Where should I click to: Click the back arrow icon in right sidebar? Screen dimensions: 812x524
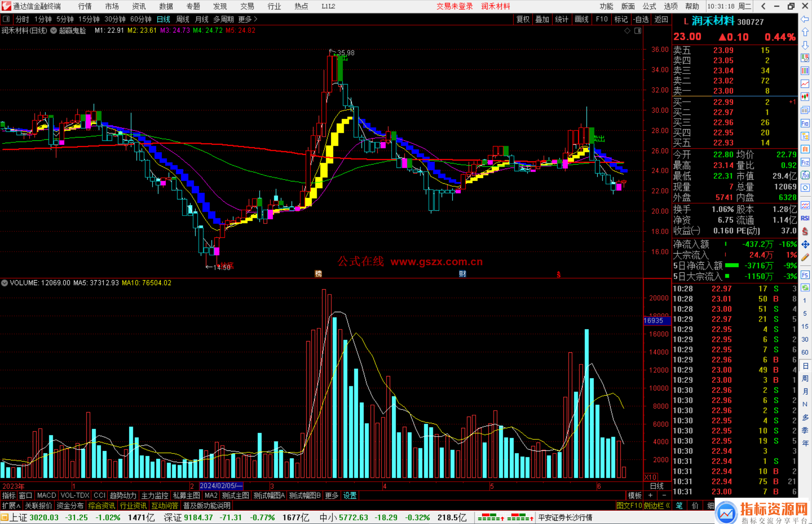[x=805, y=19]
